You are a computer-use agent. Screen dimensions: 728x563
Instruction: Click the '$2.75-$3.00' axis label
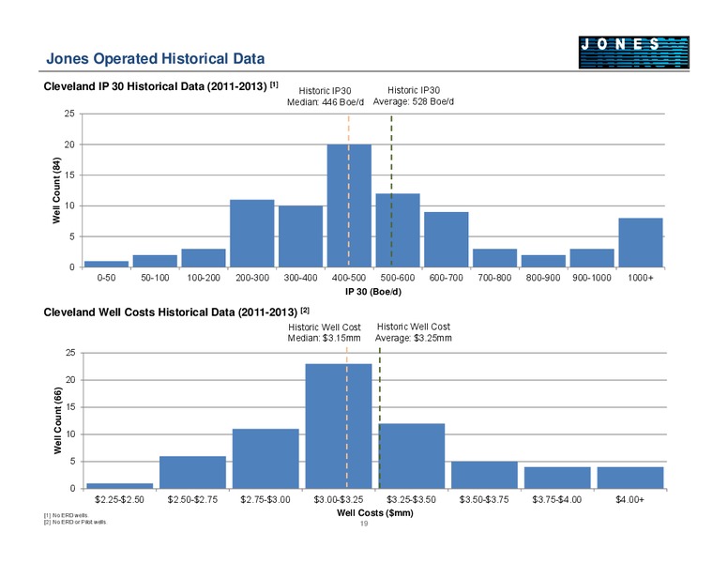click(x=265, y=500)
